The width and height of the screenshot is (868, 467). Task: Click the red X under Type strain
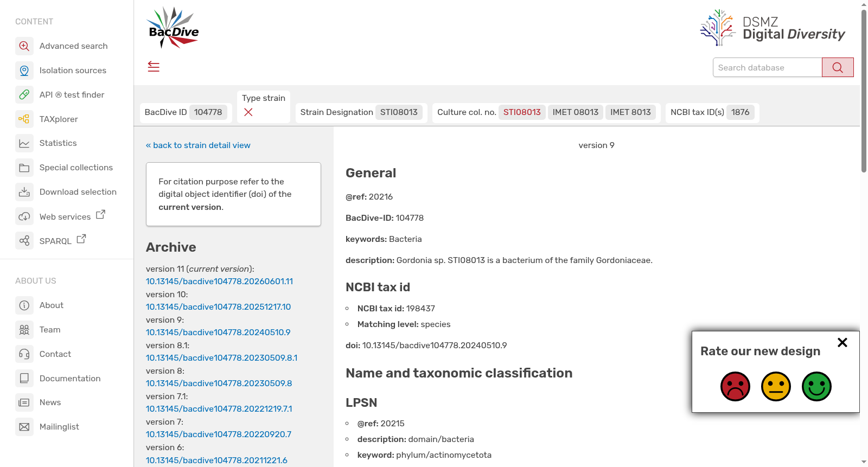(x=248, y=112)
